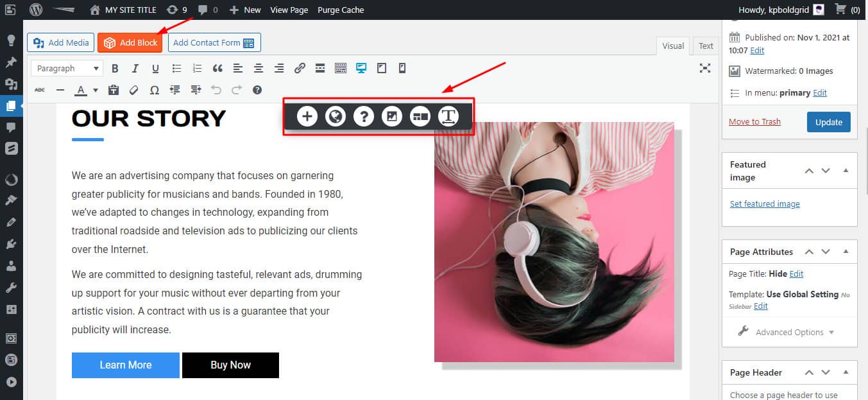Toggle fullscreen distraction-free editor mode
Viewport: 868px width, 400px height.
pyautogui.click(x=705, y=68)
